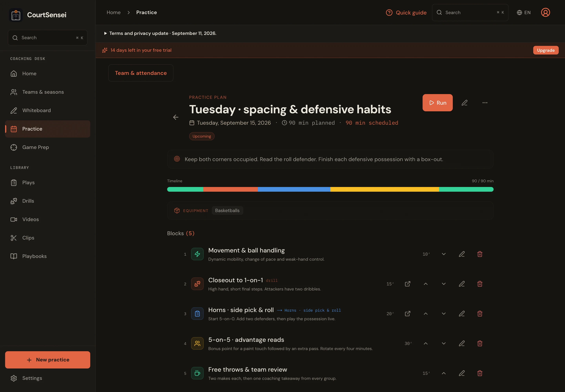This screenshot has width=565, height=392.
Task: Move Closeout to 1-on-1 block up
Action: tap(426, 284)
